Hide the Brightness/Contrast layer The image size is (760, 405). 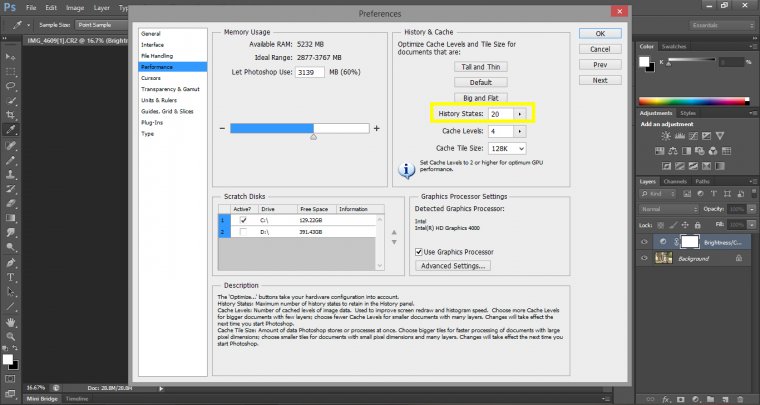pyautogui.click(x=644, y=242)
